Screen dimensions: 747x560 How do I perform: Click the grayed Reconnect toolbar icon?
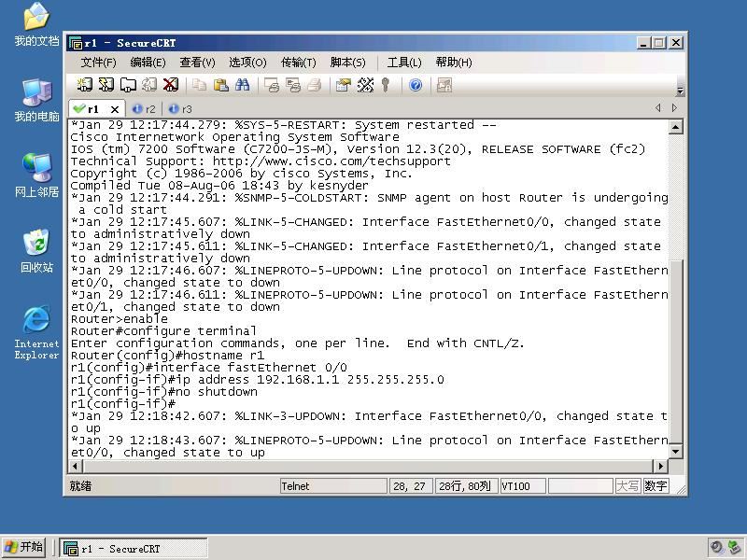(149, 85)
